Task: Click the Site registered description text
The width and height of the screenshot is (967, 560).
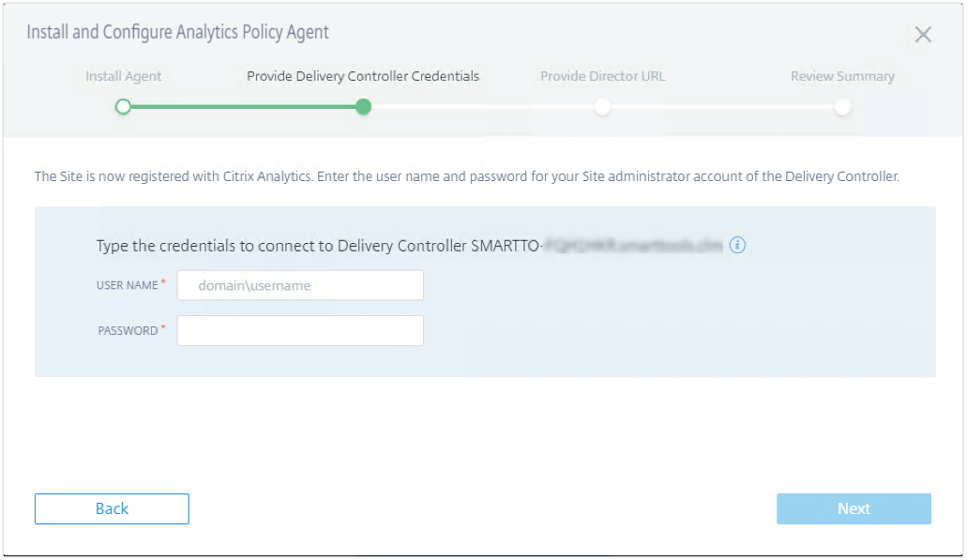Action: pyautogui.click(x=466, y=175)
